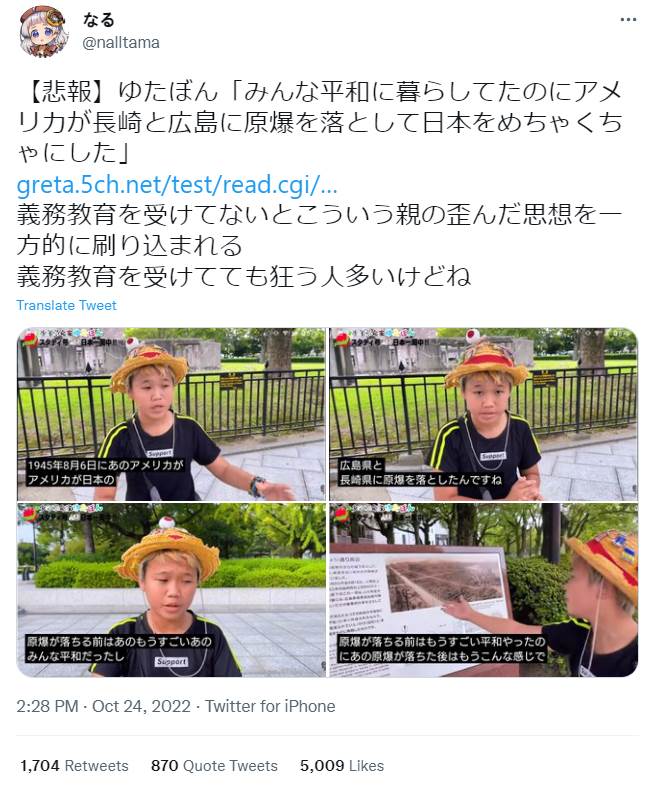Click the なる profile avatar
This screenshot has width=657, height=790.
(x=44, y=32)
